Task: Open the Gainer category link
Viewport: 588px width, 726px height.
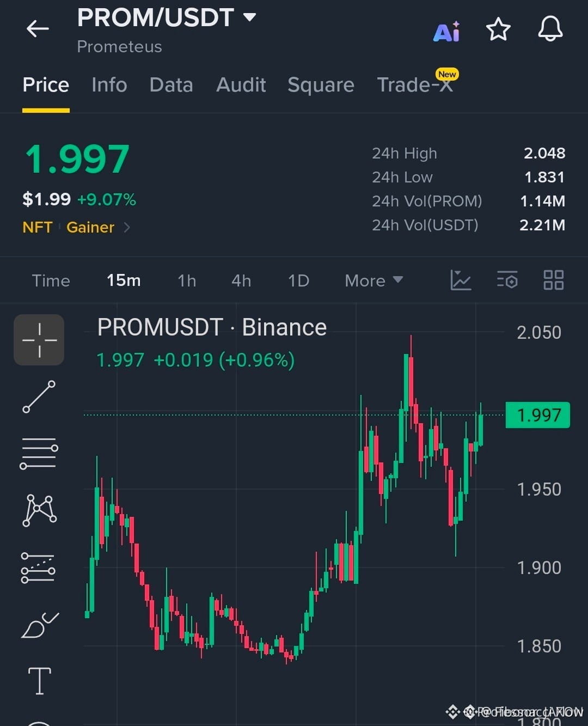Action: (90, 227)
